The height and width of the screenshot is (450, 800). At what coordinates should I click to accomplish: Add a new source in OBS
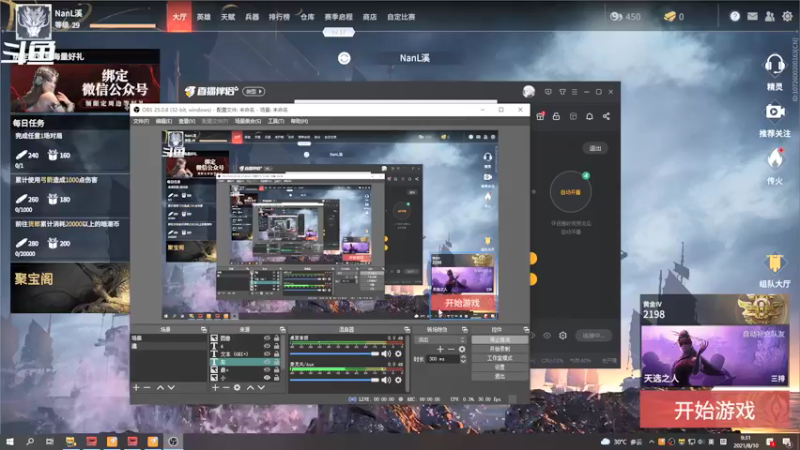coord(215,388)
